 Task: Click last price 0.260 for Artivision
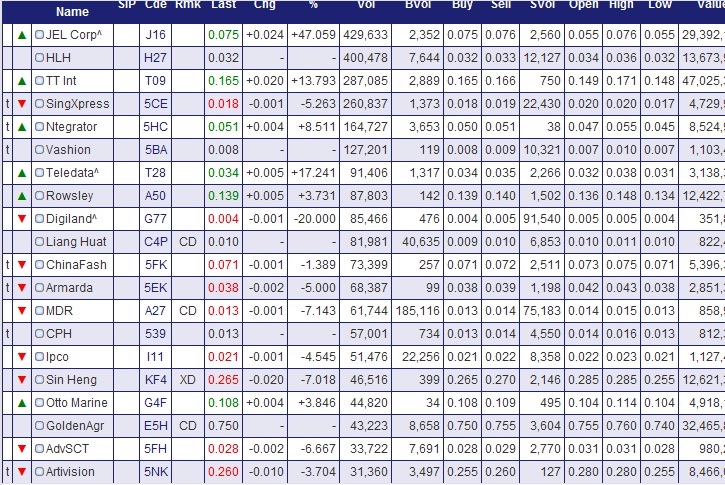click(223, 472)
